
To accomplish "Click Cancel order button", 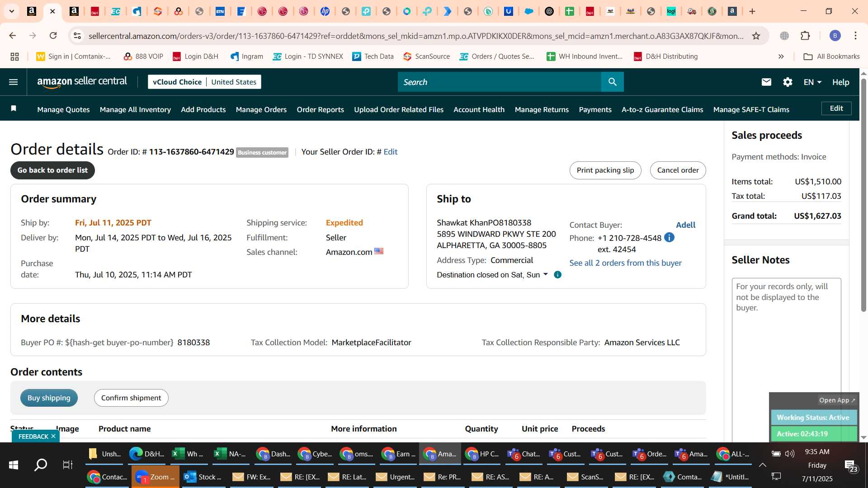I will (678, 170).
